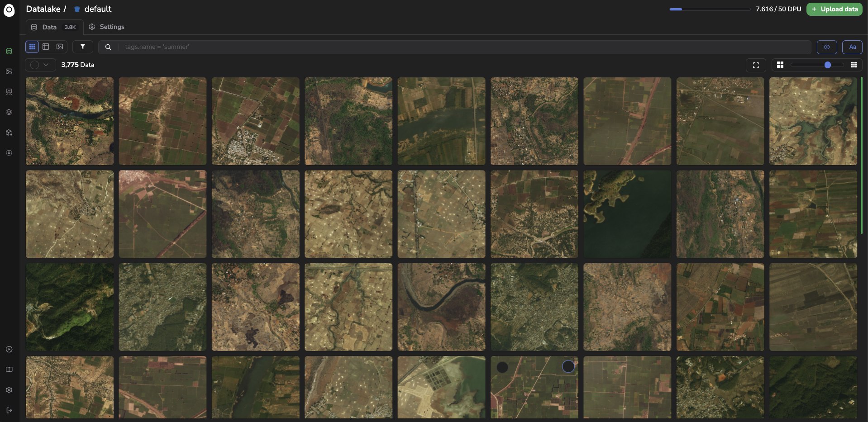Select the database/datalake icon in sidebar
This screenshot has width=868, height=422.
9,51
